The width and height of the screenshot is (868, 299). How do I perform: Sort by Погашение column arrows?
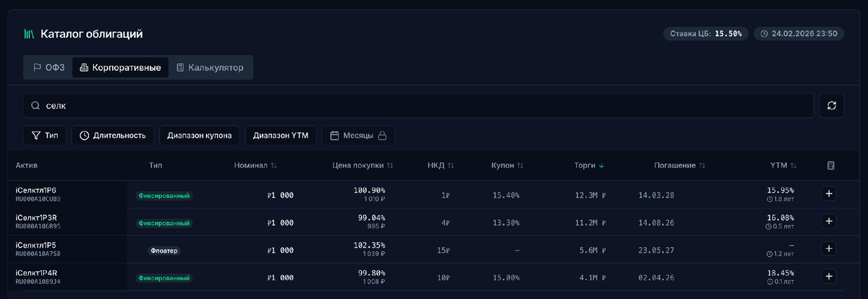tap(702, 166)
